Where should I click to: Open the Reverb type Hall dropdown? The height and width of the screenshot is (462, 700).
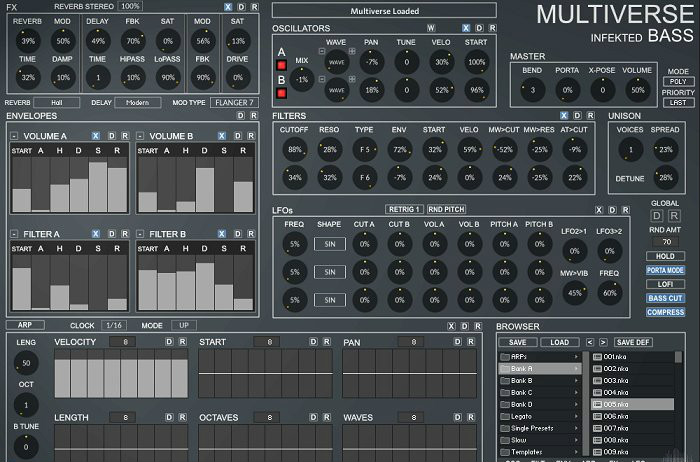click(x=57, y=103)
